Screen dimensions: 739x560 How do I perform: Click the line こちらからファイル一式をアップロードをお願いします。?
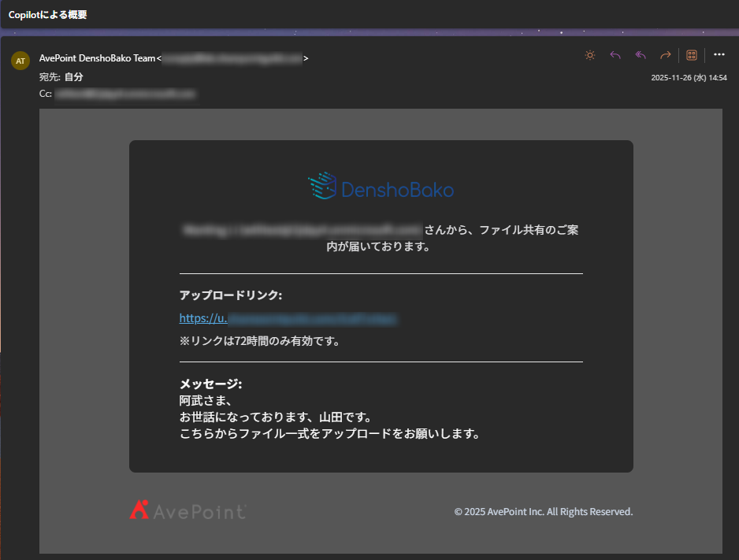329,434
